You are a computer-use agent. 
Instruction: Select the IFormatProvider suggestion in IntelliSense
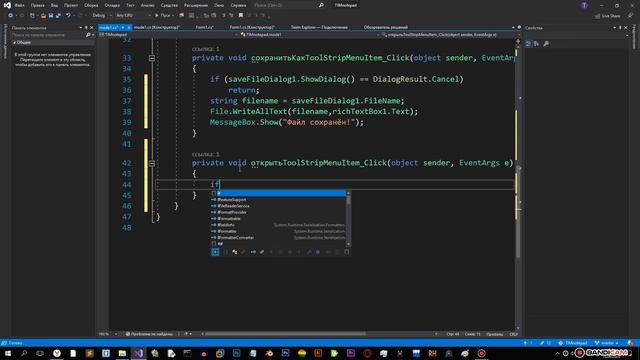(278, 212)
